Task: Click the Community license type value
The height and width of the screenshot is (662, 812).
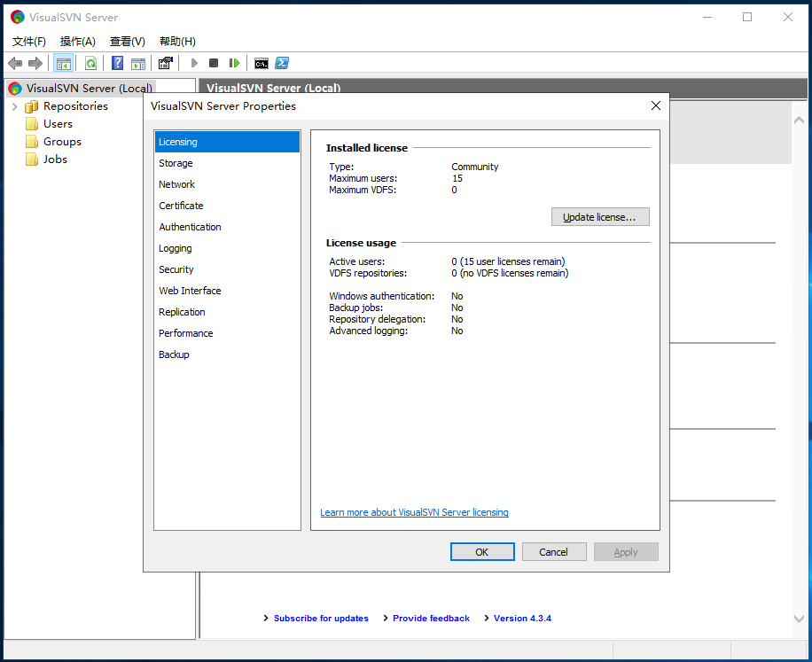Action: [474, 167]
